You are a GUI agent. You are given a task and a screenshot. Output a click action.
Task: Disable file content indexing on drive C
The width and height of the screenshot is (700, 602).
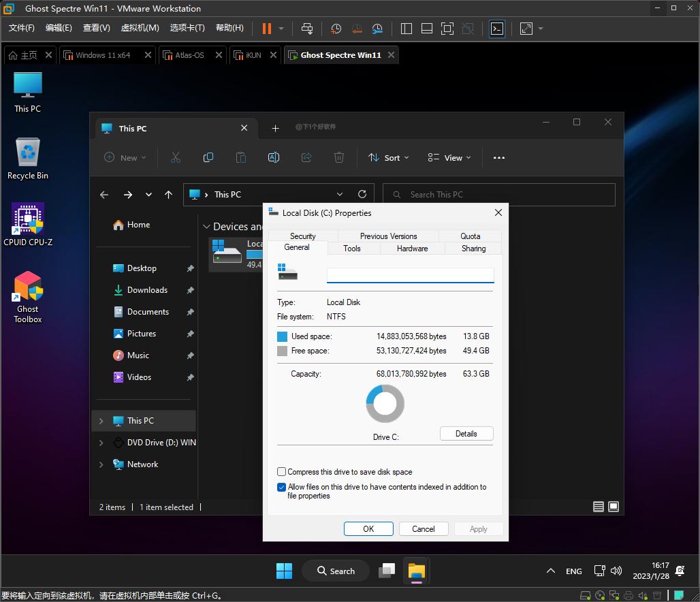tap(281, 487)
